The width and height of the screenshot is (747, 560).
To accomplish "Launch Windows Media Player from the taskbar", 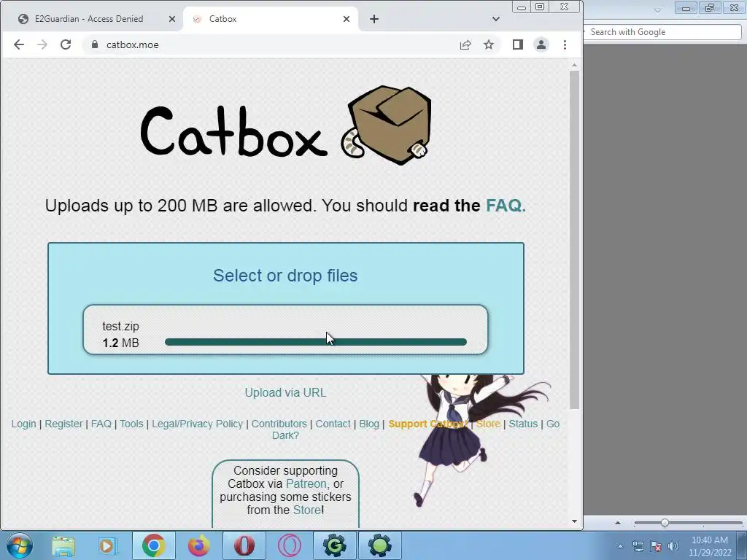I will [107, 545].
